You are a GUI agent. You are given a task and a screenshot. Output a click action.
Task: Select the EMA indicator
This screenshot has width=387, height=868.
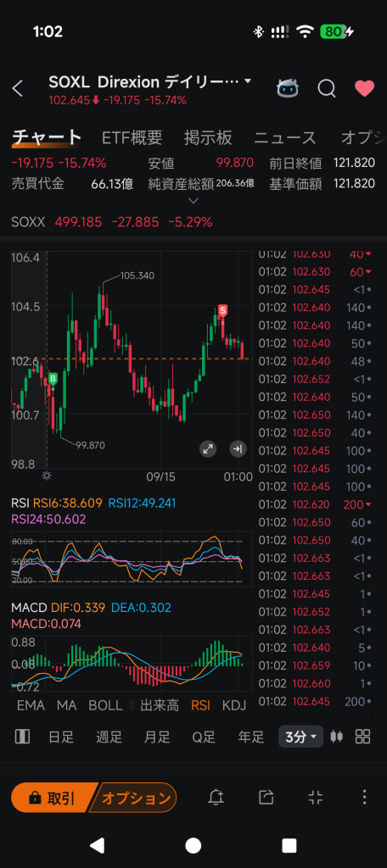pos(31,705)
